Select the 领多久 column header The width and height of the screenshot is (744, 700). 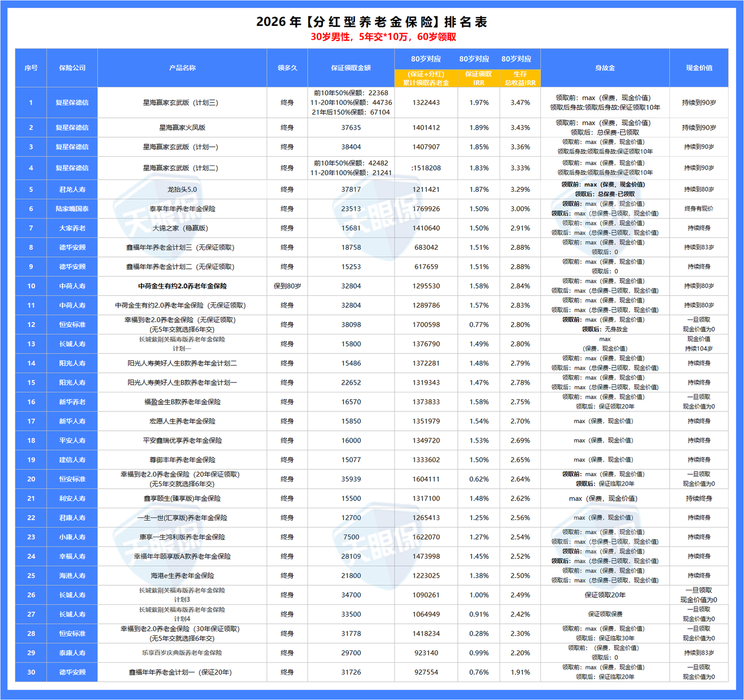[287, 68]
